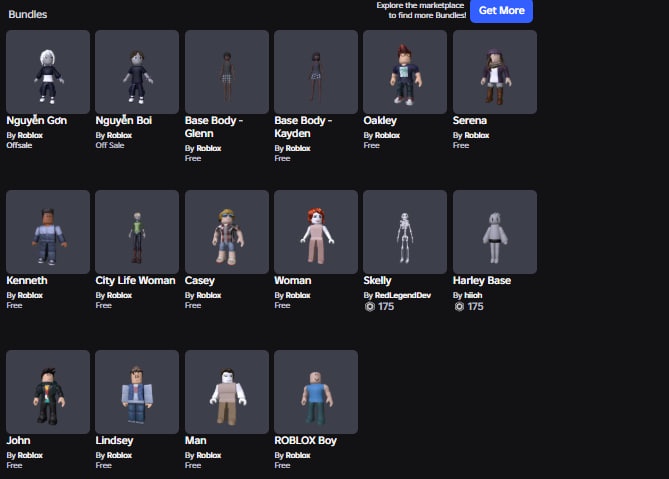This screenshot has width=669, height=479.
Task: Click the Free label under Lindsey
Action: click(x=104, y=465)
